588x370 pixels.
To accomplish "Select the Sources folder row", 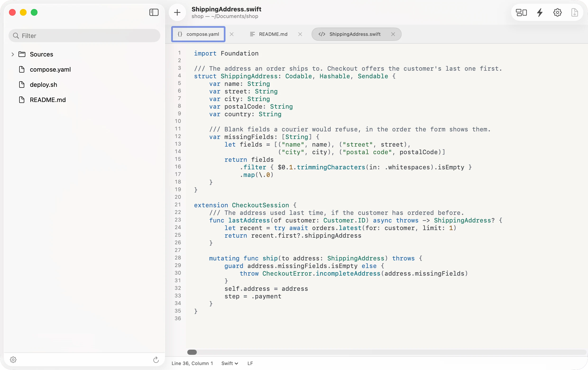I will click(x=84, y=54).
